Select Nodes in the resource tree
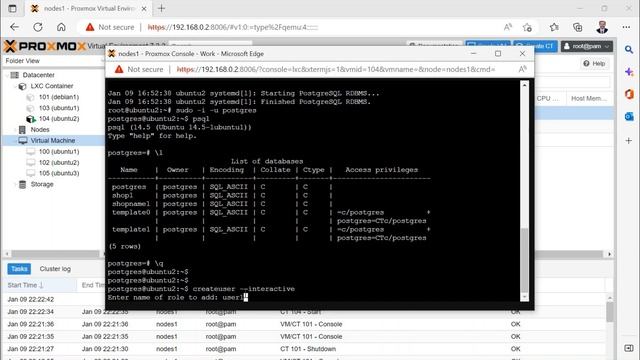The height and width of the screenshot is (360, 640). 40,129
